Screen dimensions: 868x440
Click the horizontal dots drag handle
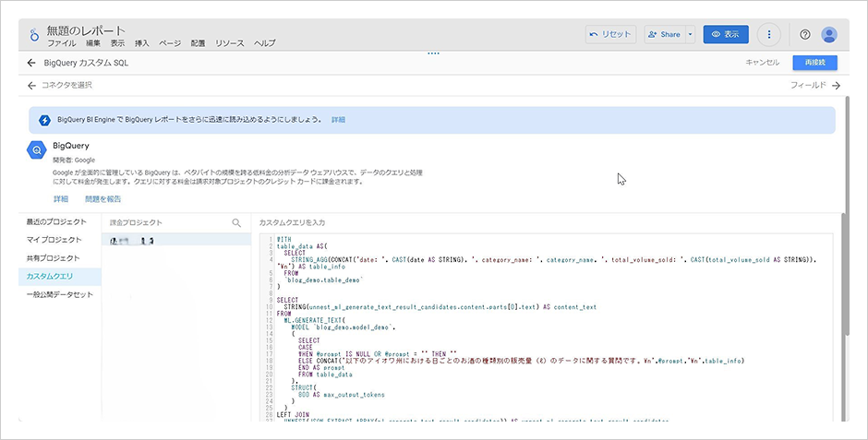coord(433,54)
